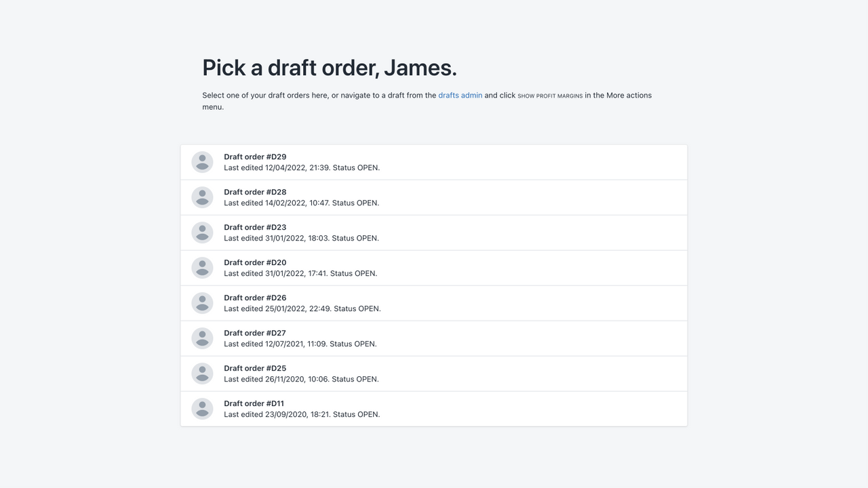Screen dimensions: 868x488
Task: Click the avatar icon for draft order #D27
Action: pos(202,338)
